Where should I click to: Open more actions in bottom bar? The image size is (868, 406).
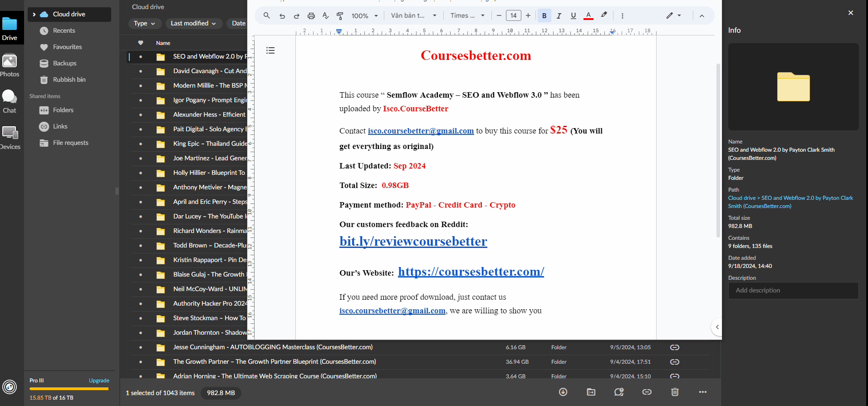click(x=703, y=392)
